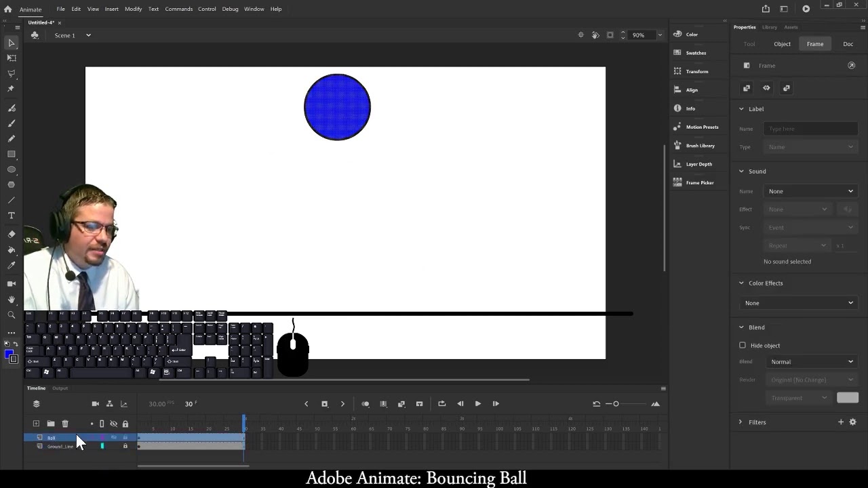Toggle loop playback in timeline
Screen dimensions: 868x488
pyautogui.click(x=441, y=404)
